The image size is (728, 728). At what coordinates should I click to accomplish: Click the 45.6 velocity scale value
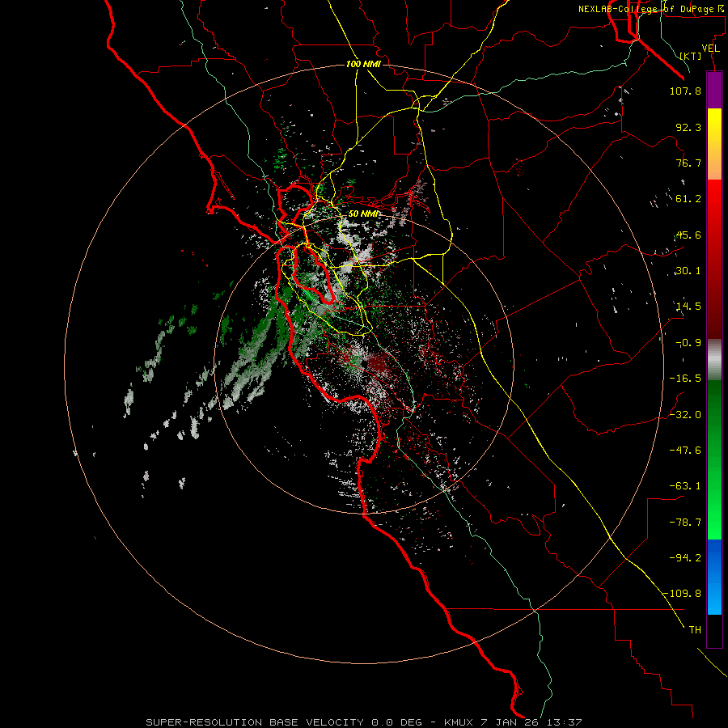(x=688, y=235)
